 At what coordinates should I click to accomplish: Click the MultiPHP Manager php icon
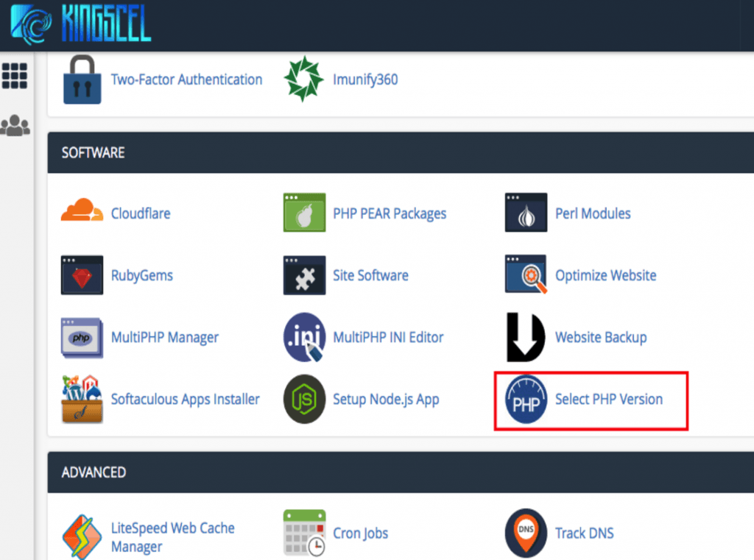(82, 338)
